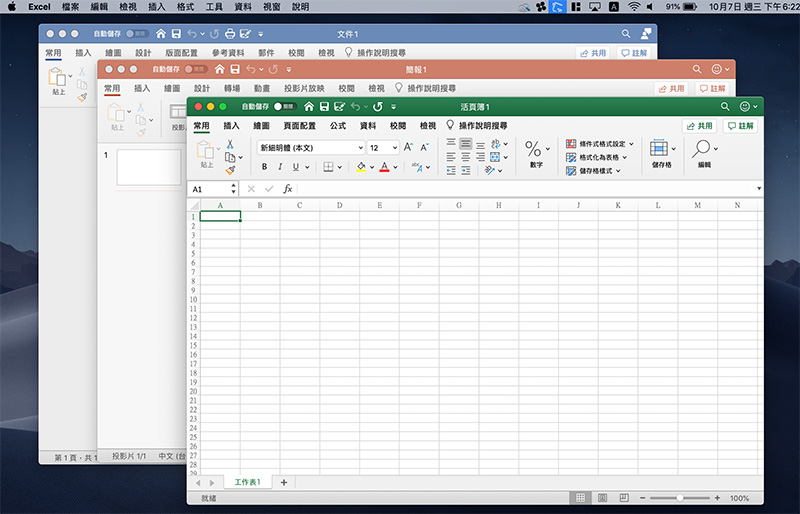Click the 共用 share button in Excel

pos(699,126)
